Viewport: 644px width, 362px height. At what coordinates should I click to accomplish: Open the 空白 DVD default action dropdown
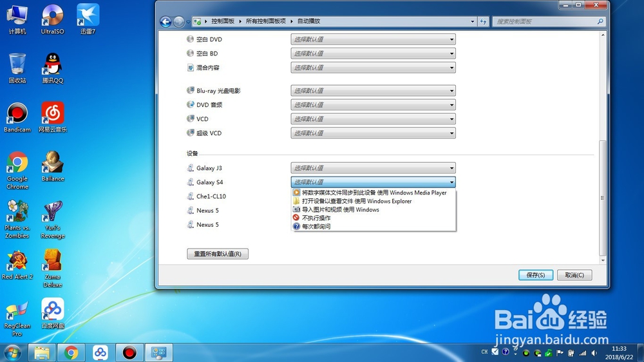pos(374,39)
